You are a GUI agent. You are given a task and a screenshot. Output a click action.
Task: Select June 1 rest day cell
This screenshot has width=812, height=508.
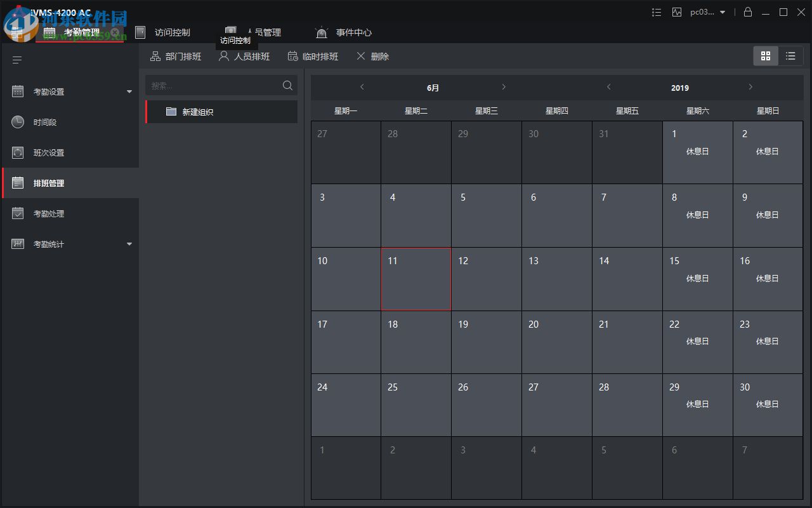[697, 152]
